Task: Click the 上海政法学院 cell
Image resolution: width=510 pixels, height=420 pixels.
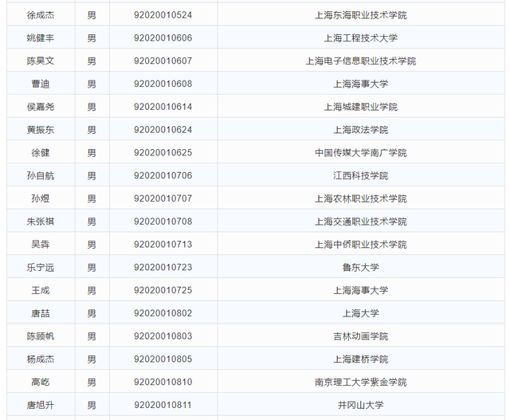Action: (361, 130)
